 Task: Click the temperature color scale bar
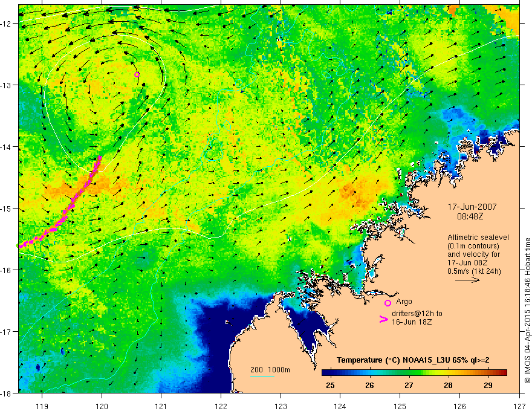click(414, 373)
